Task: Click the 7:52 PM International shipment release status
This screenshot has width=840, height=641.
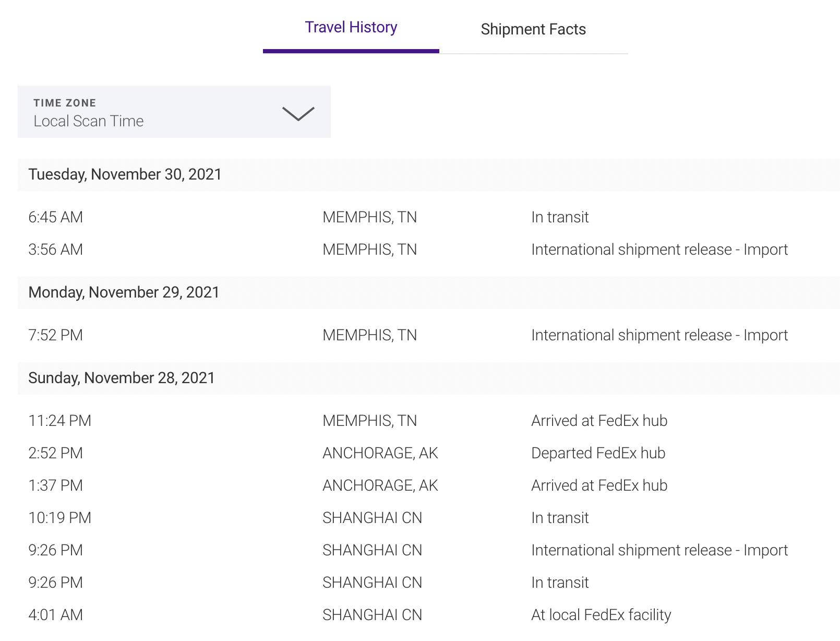Action: pos(659,335)
